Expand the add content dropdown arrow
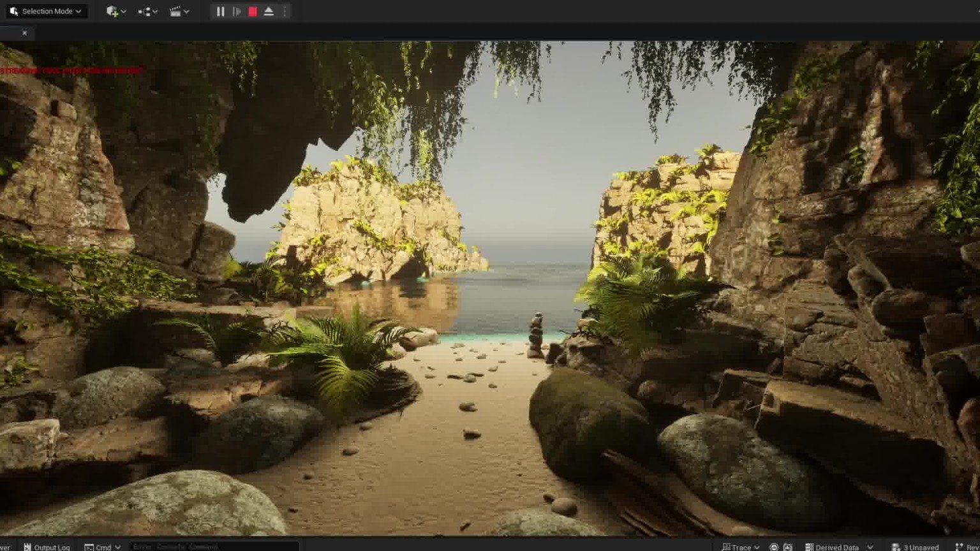Screen dimensions: 980x551 pyautogui.click(x=123, y=11)
